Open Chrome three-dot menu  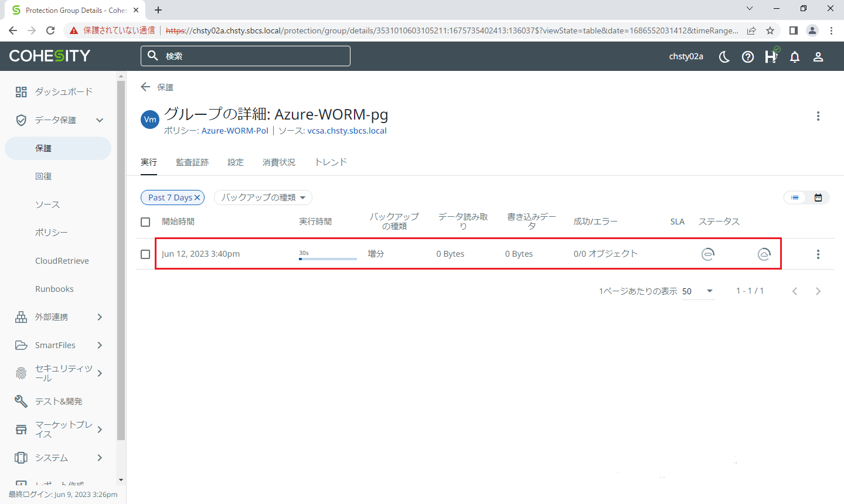831,30
